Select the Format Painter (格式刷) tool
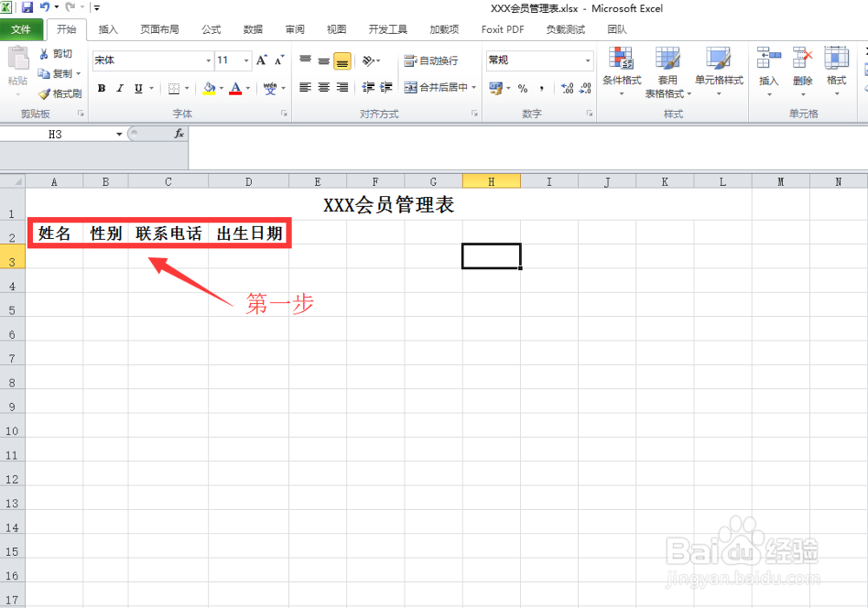The width and height of the screenshot is (868, 608). point(59,93)
